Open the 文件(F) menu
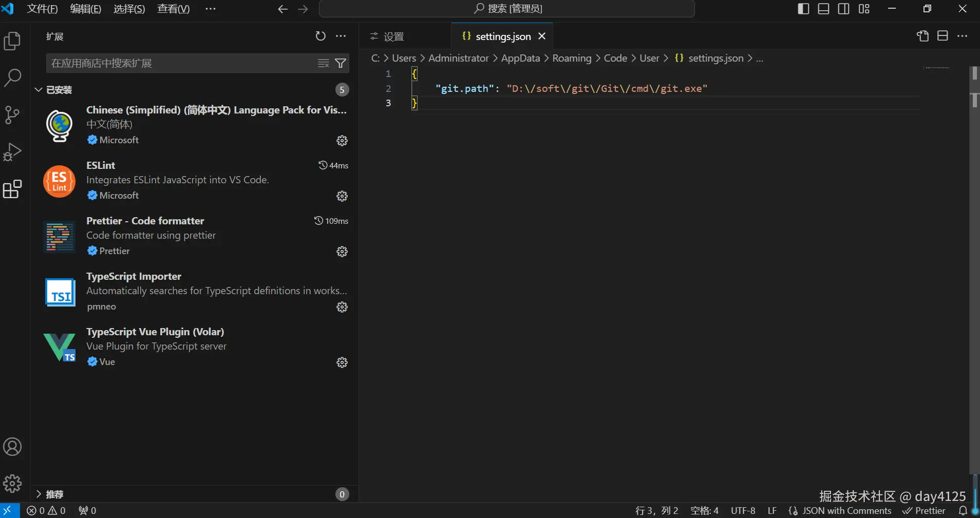This screenshot has width=980, height=518. click(x=42, y=9)
